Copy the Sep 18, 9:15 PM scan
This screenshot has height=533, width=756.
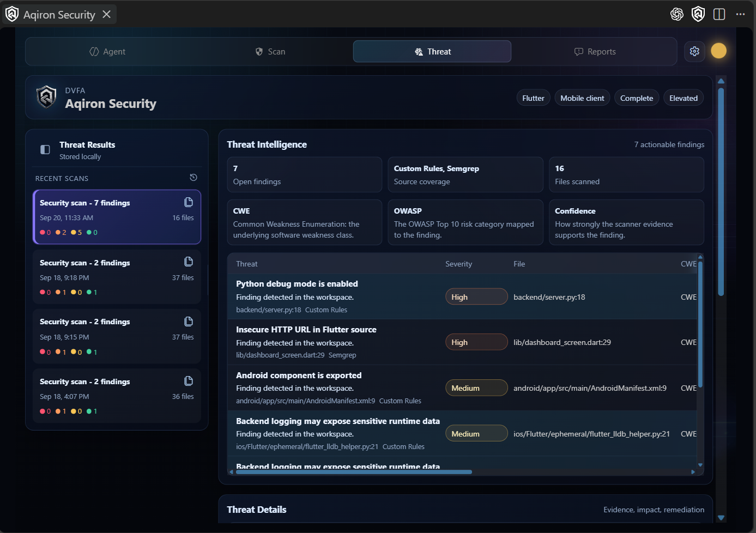[189, 322]
